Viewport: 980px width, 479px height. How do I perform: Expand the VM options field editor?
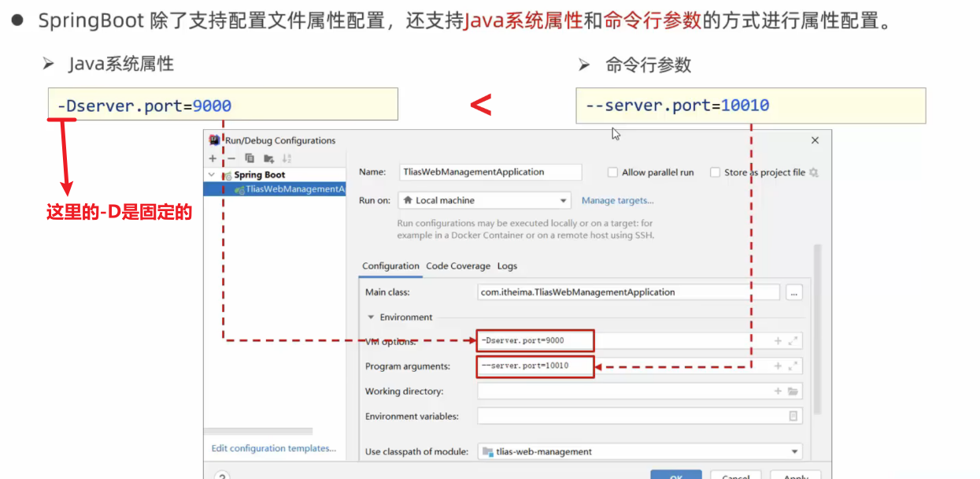tap(793, 341)
